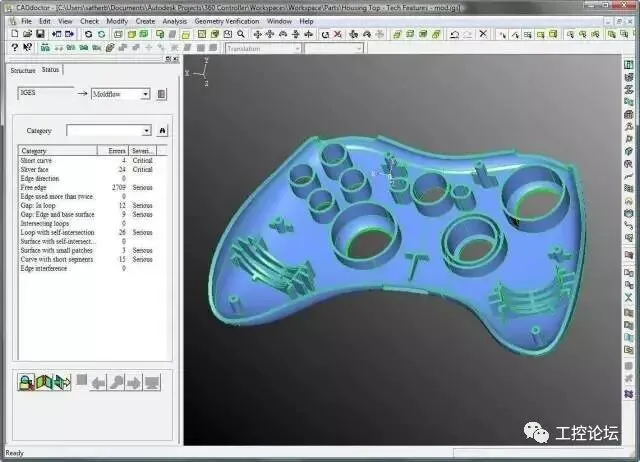Open the Analysis menu
This screenshot has width=640, height=462.
tap(175, 21)
